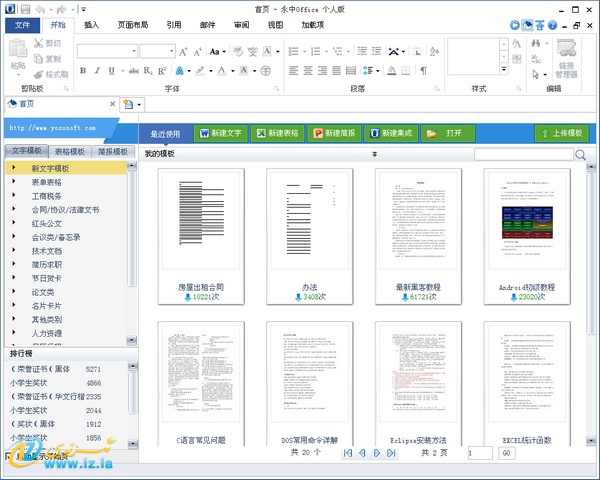
Task: Open the Android template thumbnail
Action: 527,237
